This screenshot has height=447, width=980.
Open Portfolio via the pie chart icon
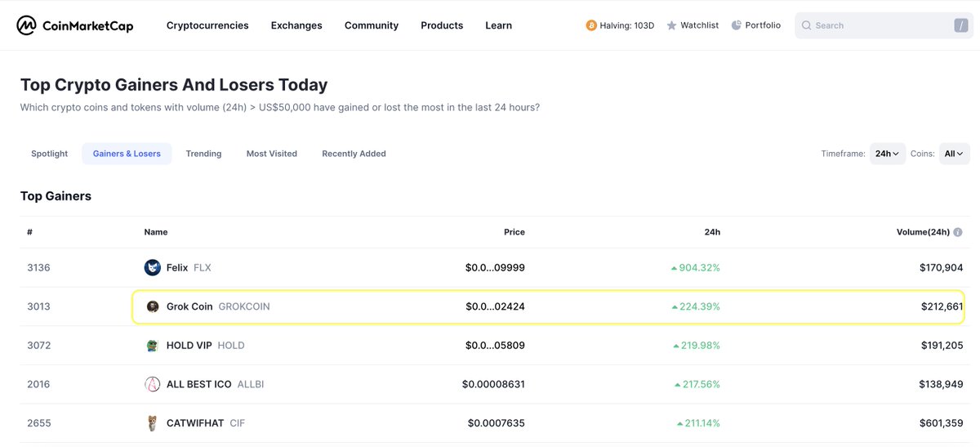pyautogui.click(x=736, y=25)
